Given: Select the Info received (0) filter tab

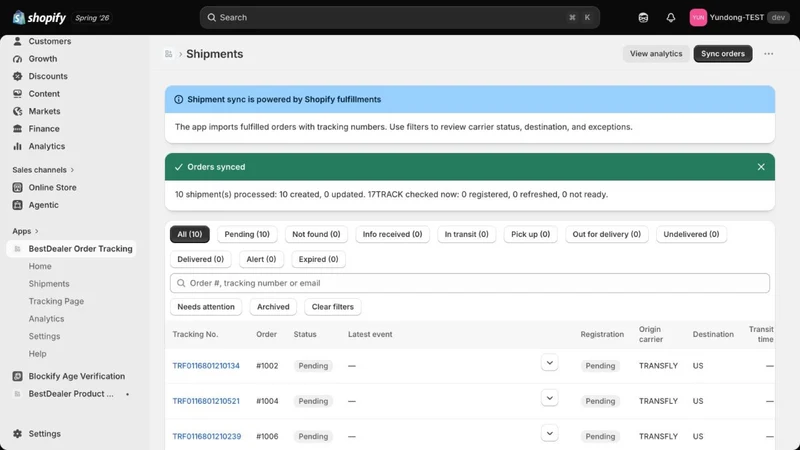Looking at the screenshot, I should (392, 234).
